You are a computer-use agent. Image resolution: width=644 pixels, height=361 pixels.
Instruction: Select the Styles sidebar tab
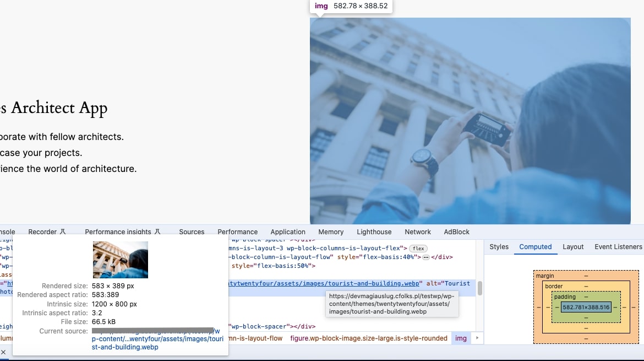tap(499, 247)
